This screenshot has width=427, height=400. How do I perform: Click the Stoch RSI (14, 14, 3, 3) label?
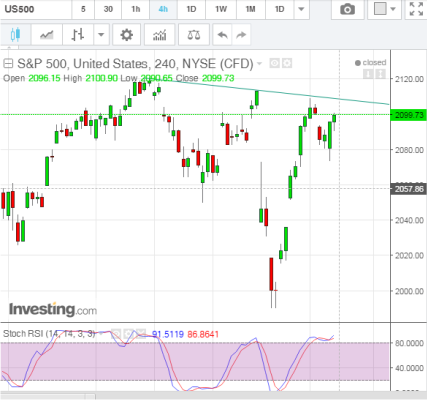tap(49, 333)
